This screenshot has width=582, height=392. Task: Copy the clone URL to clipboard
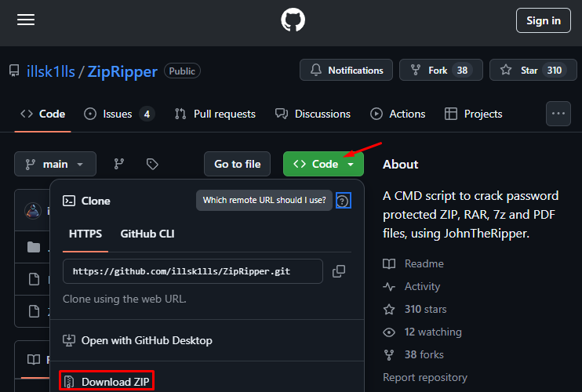click(339, 271)
